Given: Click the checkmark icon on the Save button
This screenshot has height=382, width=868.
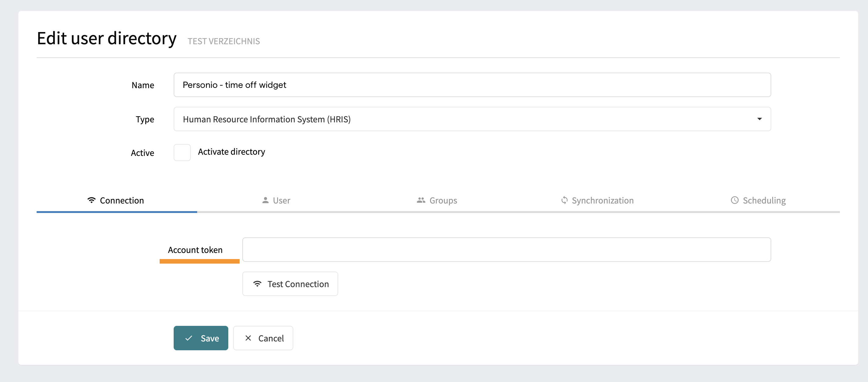Looking at the screenshot, I should (189, 338).
